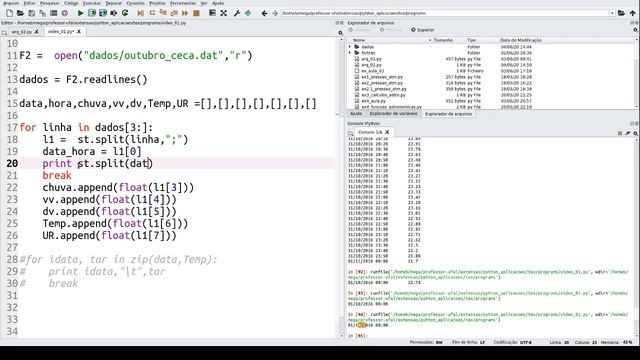Click the break statement on line 21
The height and width of the screenshot is (360, 640).
[57, 176]
